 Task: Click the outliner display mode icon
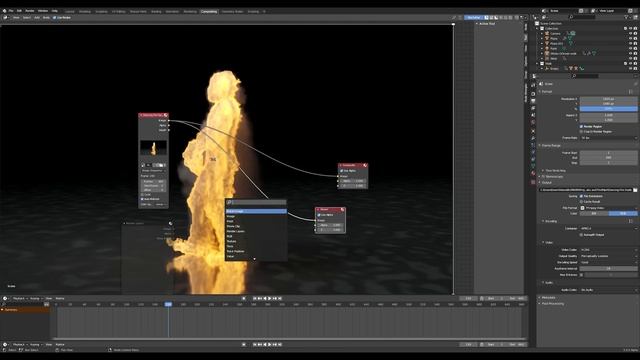[x=545, y=17]
